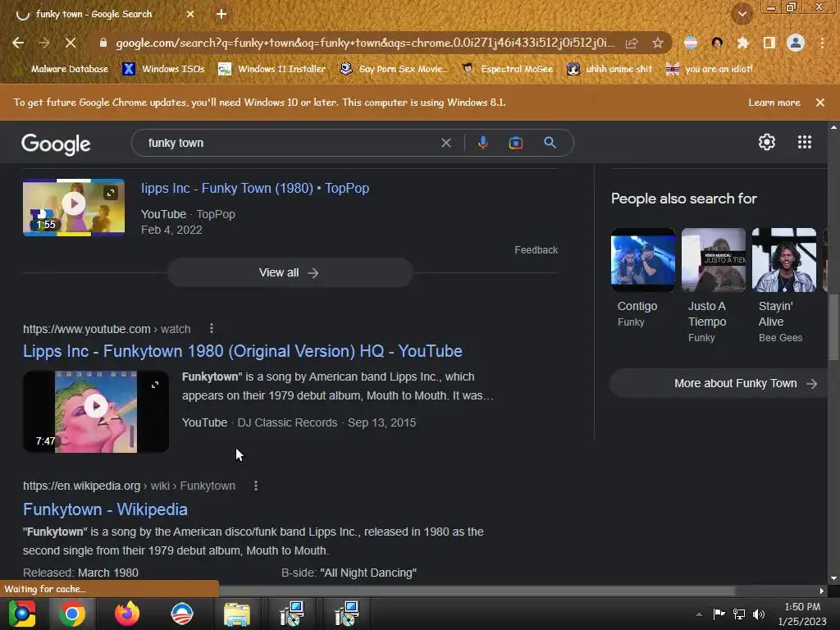Open a new tab with plus button
Viewport: 840px width, 630px height.
click(x=221, y=15)
